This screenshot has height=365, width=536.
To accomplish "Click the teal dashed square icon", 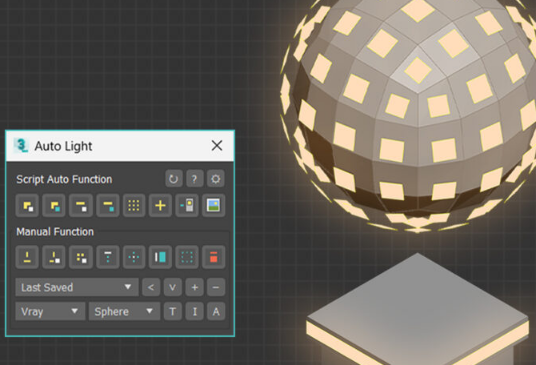I will pos(187,257).
